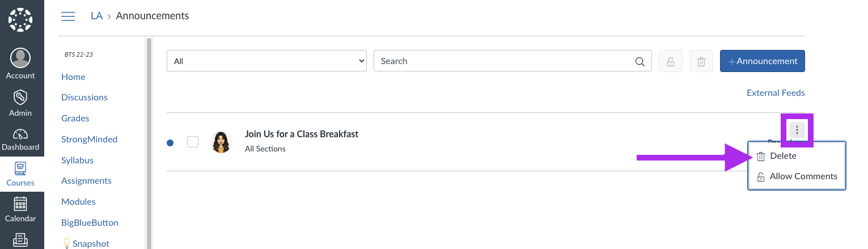Image resolution: width=868 pixels, height=249 pixels.
Task: Click the lock icon next to search bar
Action: pos(670,61)
